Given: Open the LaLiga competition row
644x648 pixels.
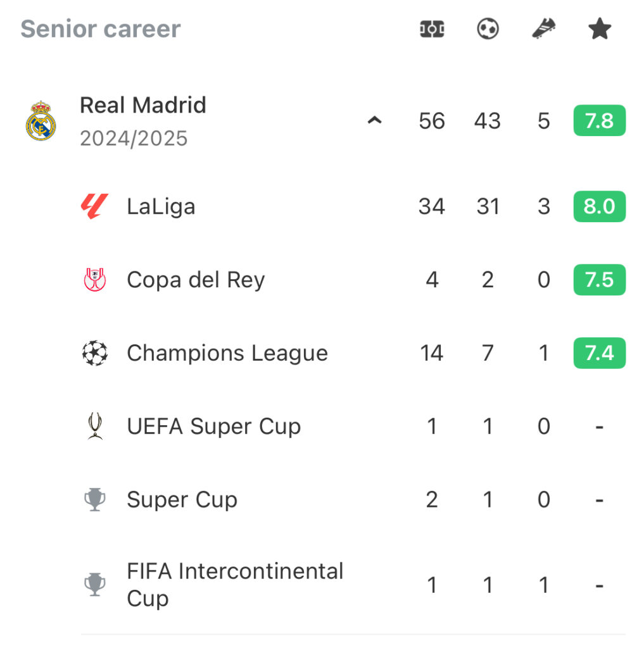Looking at the screenshot, I should pos(353,206).
